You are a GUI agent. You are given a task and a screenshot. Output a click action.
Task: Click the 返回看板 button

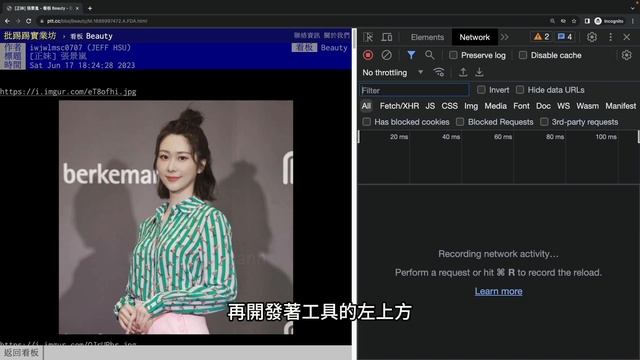pos(21,353)
